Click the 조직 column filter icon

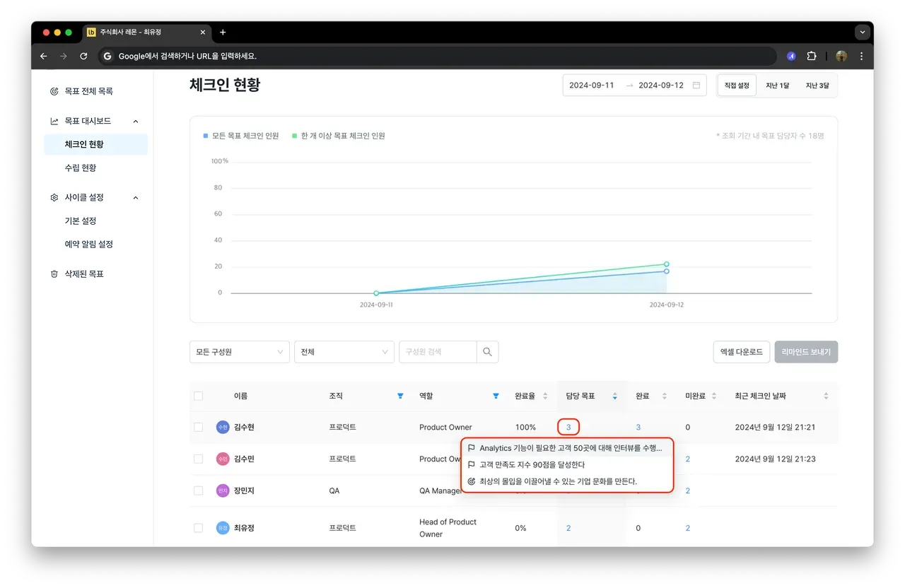(x=401, y=396)
